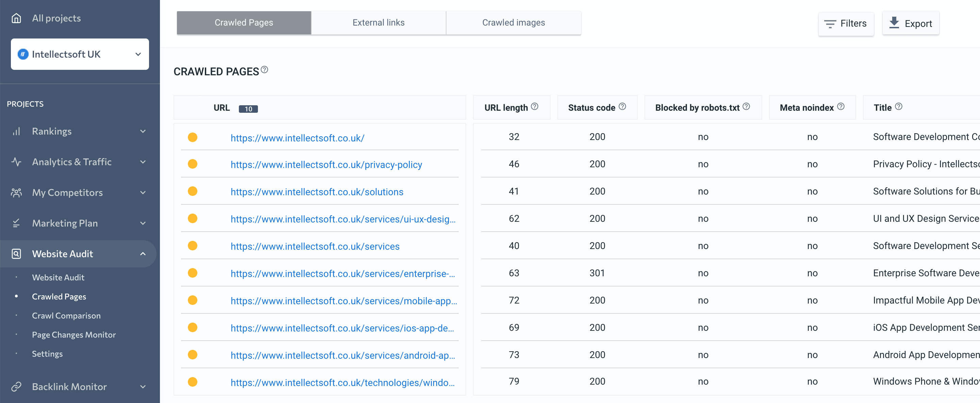Click the help icon next to Status code

pos(622,107)
